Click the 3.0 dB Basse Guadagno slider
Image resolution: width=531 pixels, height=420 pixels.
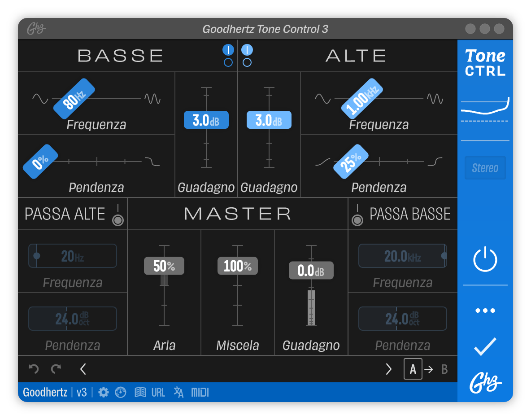click(x=206, y=120)
